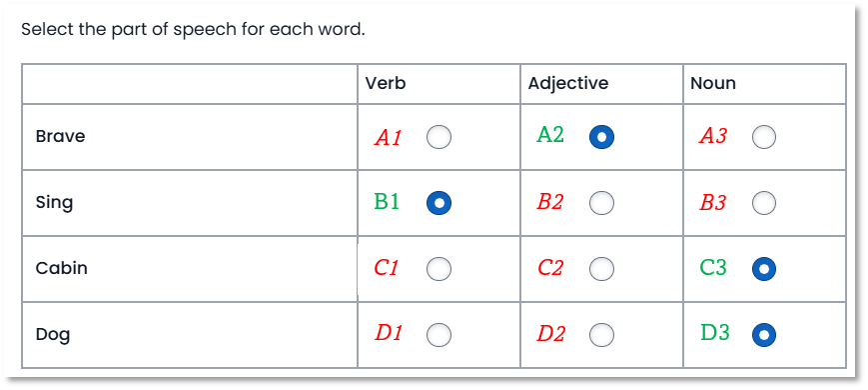Image resolution: width=868 pixels, height=390 pixels.
Task: Pick Verb radio button for Dog
Action: point(438,335)
